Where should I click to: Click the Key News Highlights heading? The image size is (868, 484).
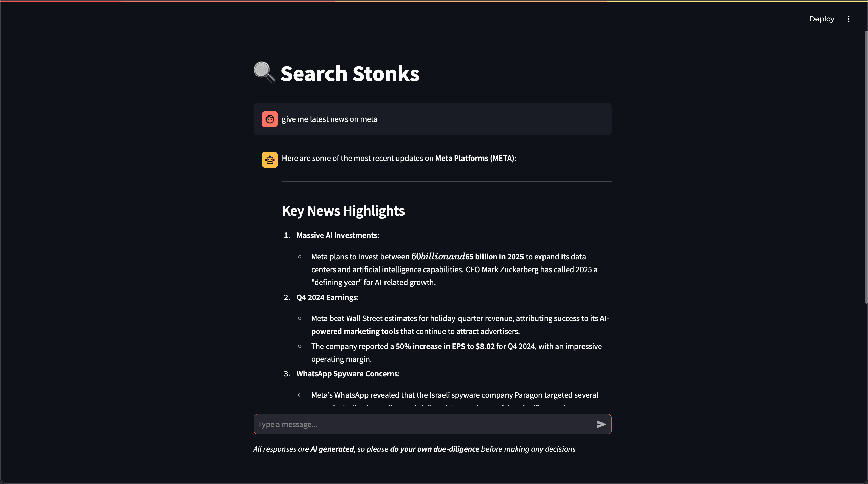point(343,211)
